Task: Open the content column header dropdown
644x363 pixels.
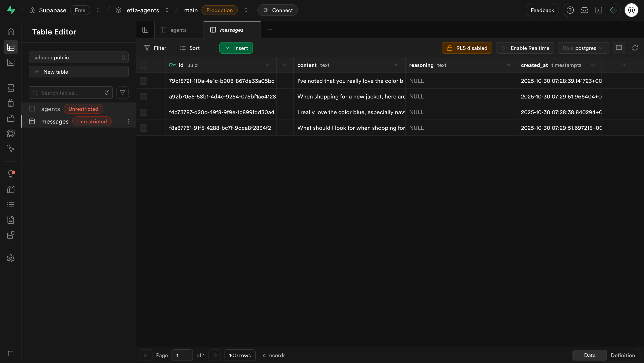Action: (397, 65)
